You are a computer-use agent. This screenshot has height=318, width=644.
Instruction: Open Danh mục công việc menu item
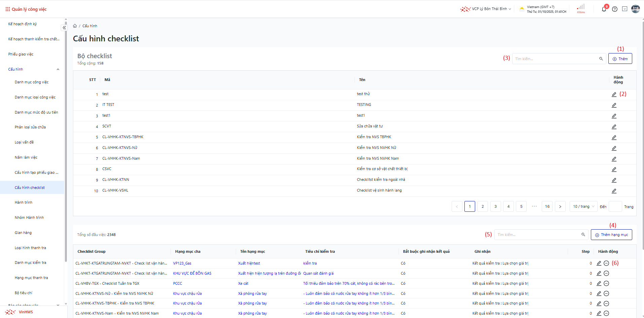(32, 82)
